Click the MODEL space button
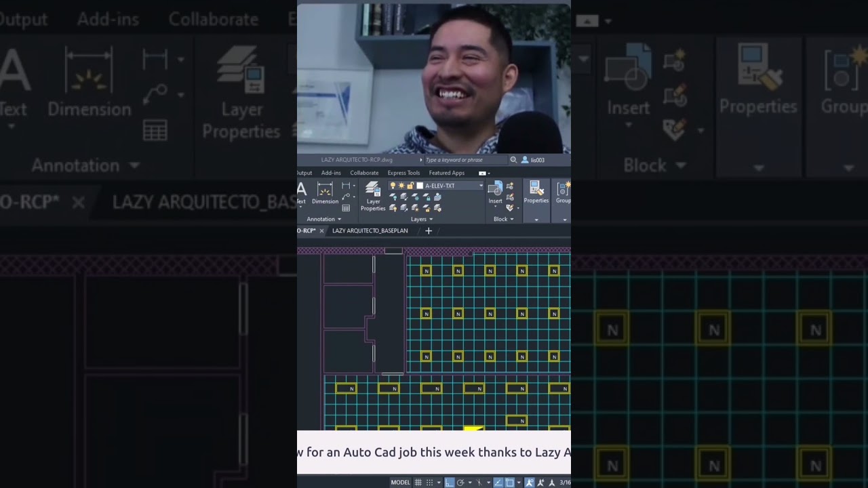Image resolution: width=868 pixels, height=488 pixels. (401, 483)
